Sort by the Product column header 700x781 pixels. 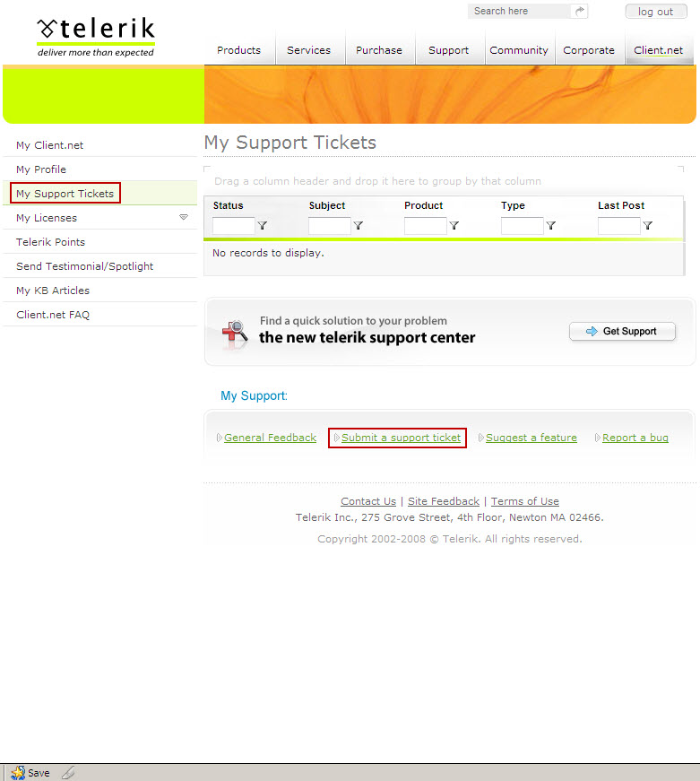point(424,205)
